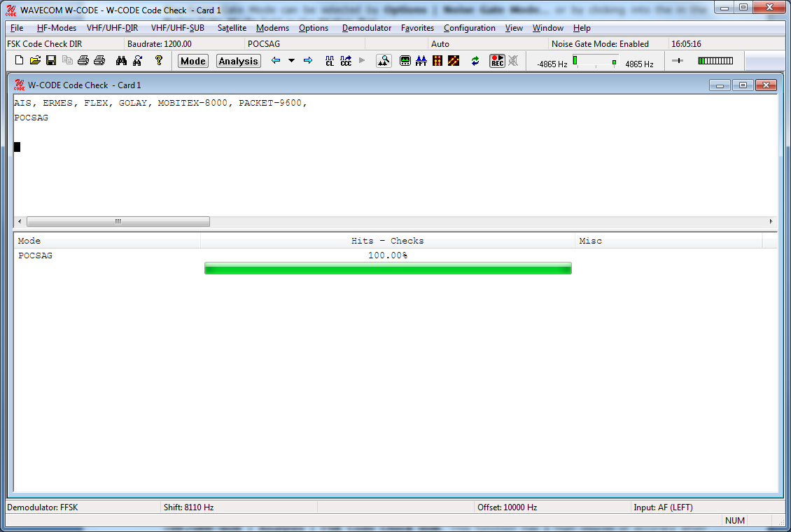
Task: Click FSK Code Check DIR status field
Action: (64, 44)
